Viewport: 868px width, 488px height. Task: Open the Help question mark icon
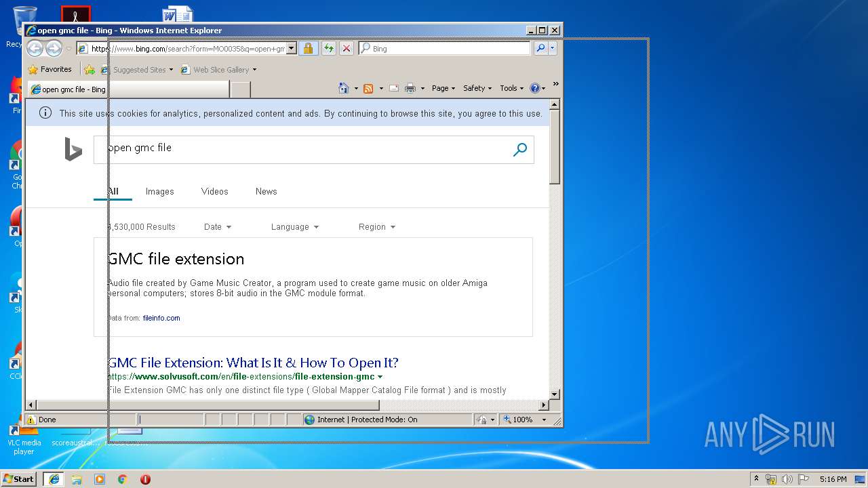pyautogui.click(x=534, y=88)
